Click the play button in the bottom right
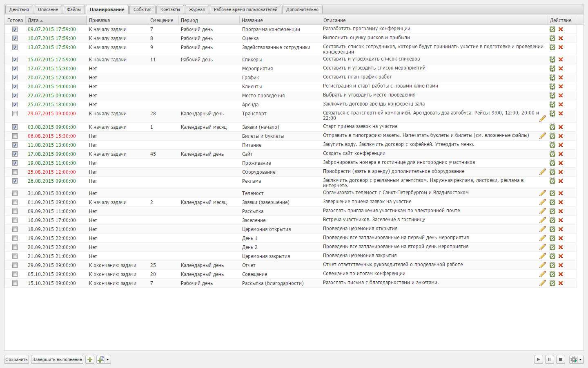The image size is (588, 368). click(539, 359)
